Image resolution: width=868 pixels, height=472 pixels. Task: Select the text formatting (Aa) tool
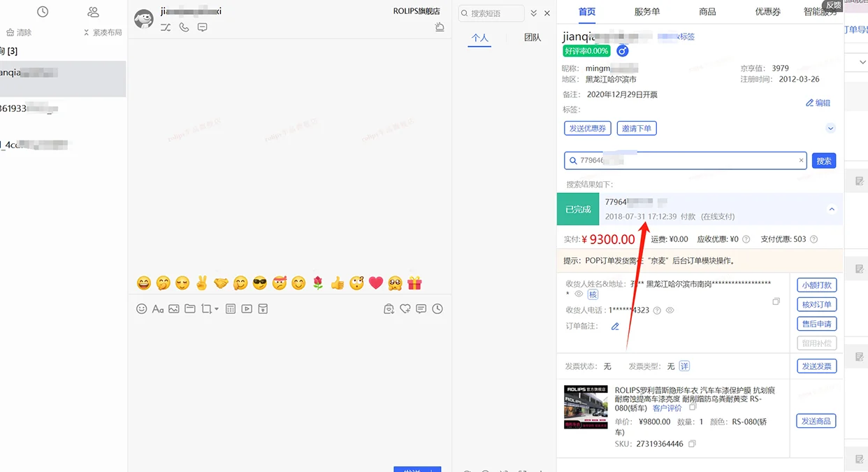pyautogui.click(x=158, y=308)
